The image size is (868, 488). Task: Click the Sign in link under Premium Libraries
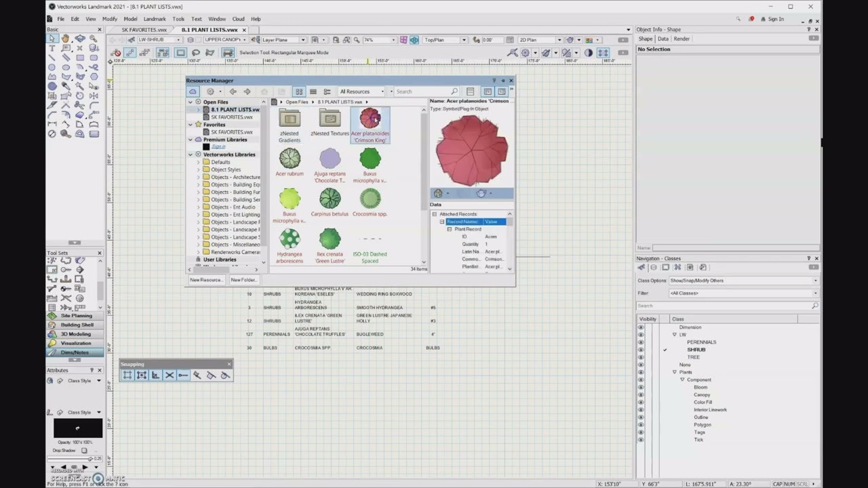pyautogui.click(x=218, y=146)
